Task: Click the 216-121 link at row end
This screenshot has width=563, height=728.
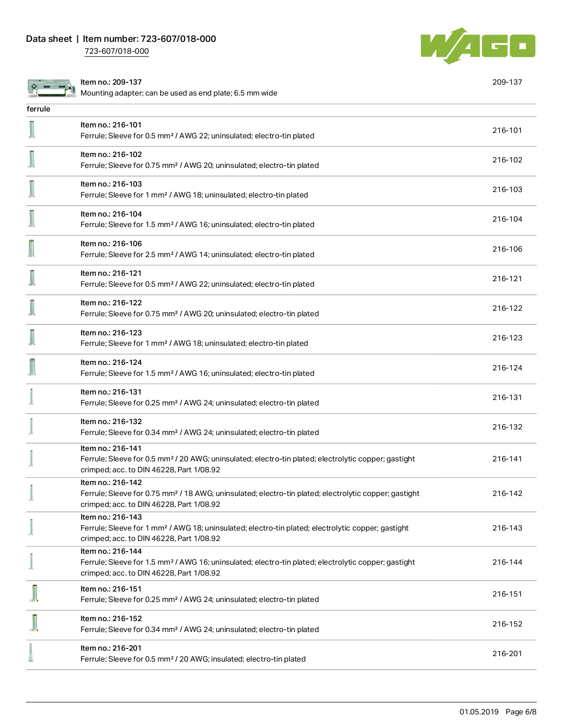Action: coord(507,278)
